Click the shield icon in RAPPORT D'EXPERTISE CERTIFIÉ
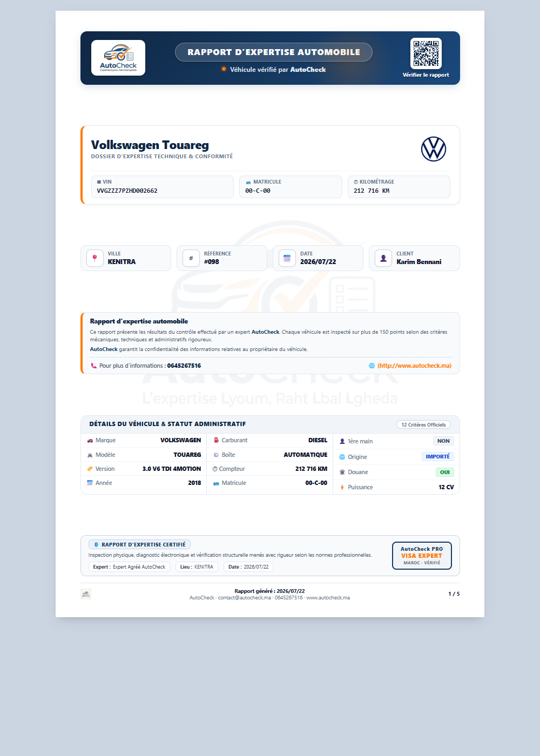540x756 pixels. pos(96,545)
